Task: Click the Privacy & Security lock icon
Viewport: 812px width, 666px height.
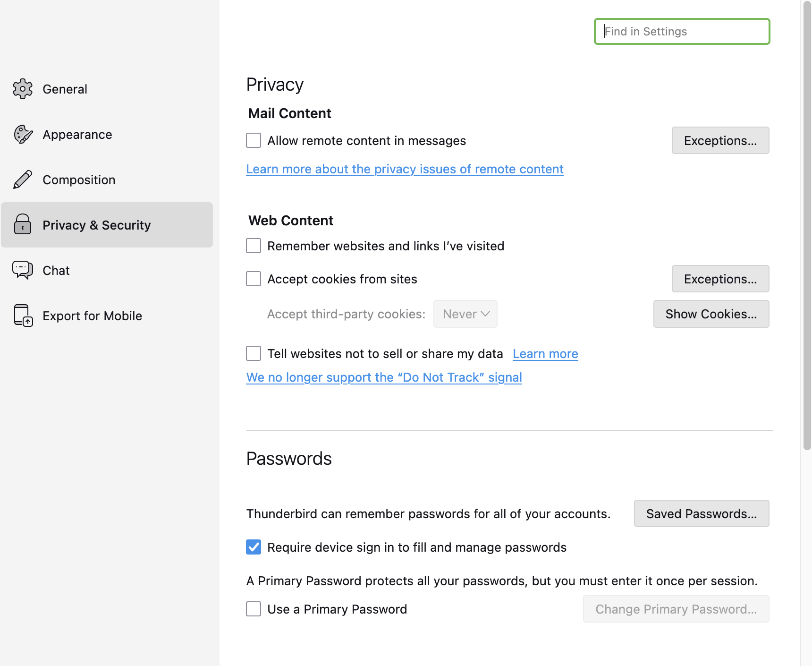Action: [23, 224]
